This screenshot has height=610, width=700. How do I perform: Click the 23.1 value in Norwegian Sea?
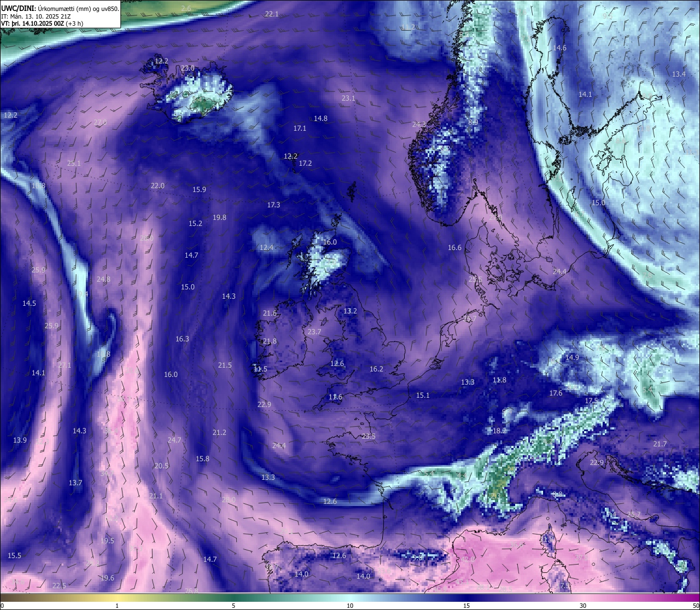tap(348, 98)
